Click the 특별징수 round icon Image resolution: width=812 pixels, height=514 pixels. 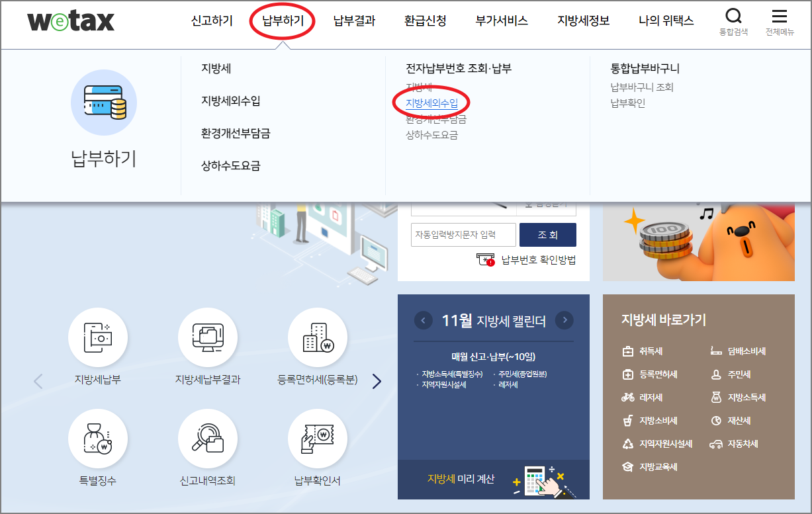click(x=98, y=439)
